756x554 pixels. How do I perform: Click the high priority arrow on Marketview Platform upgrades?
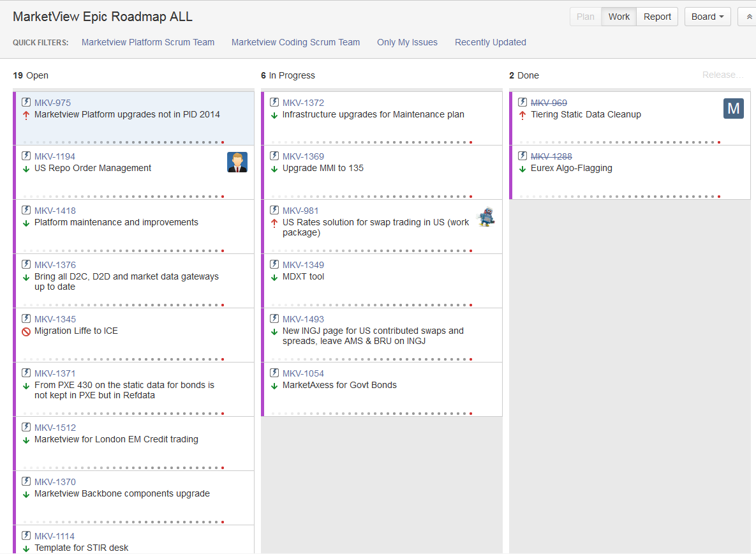point(26,116)
